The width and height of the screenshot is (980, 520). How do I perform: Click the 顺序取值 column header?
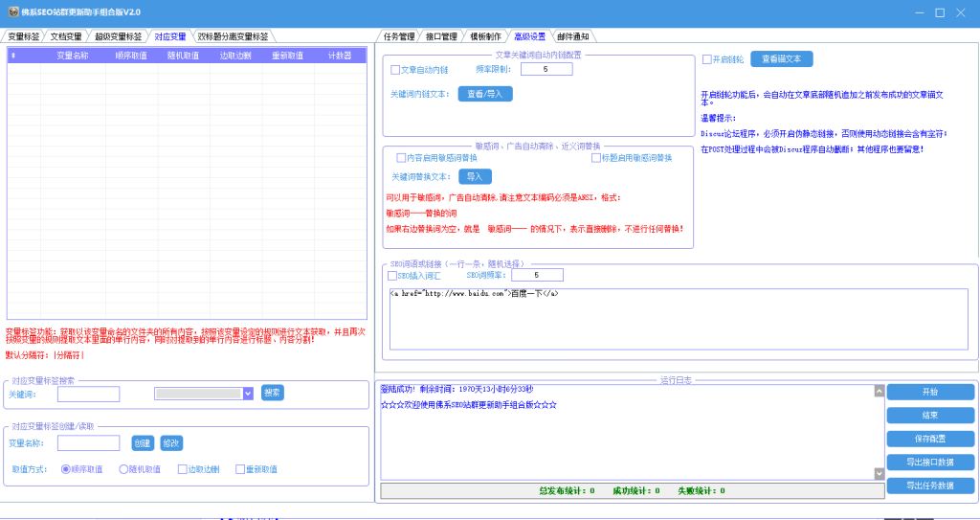coord(131,56)
